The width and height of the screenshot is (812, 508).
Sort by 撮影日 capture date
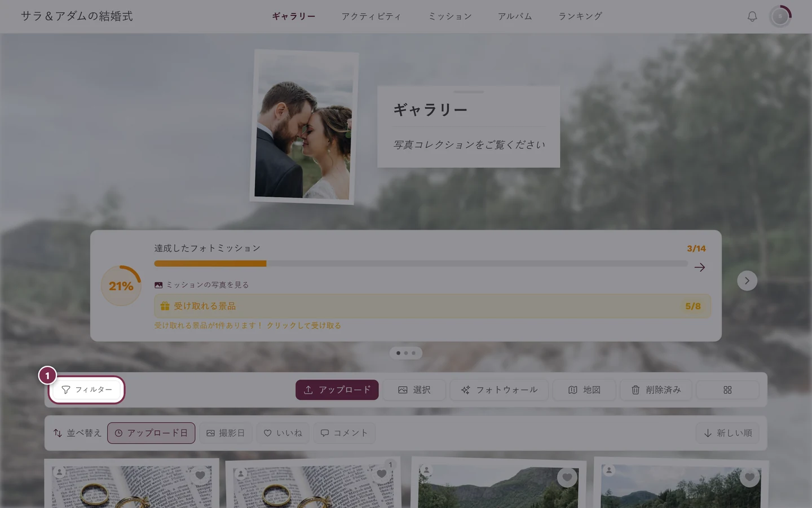point(226,433)
